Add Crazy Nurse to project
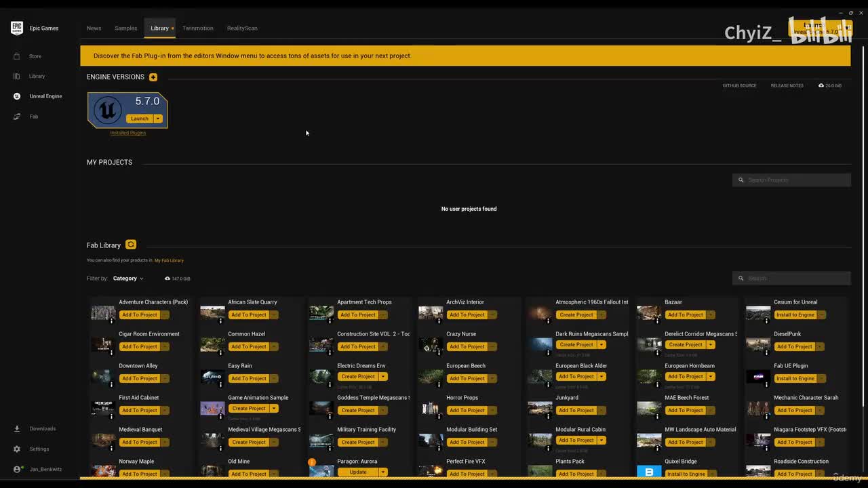Screen dimensions: 868x488 [467, 347]
